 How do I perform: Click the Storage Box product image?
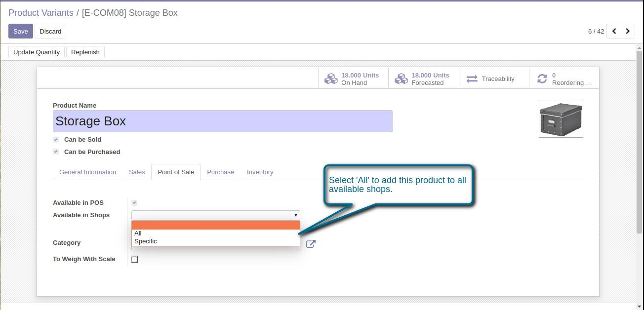tap(561, 119)
